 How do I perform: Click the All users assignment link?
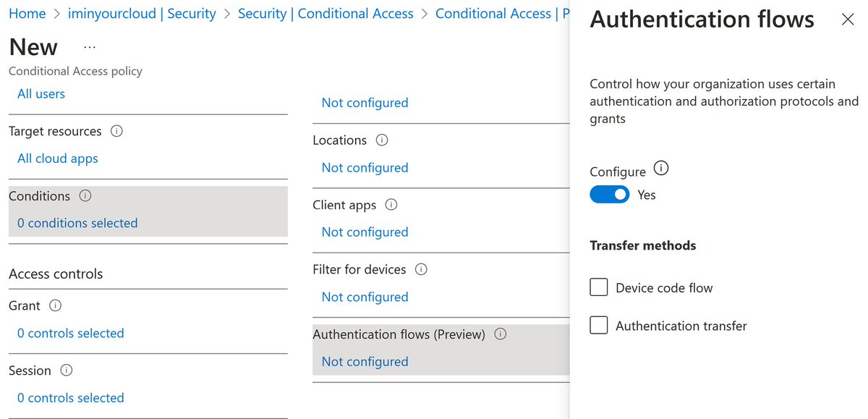(41, 93)
